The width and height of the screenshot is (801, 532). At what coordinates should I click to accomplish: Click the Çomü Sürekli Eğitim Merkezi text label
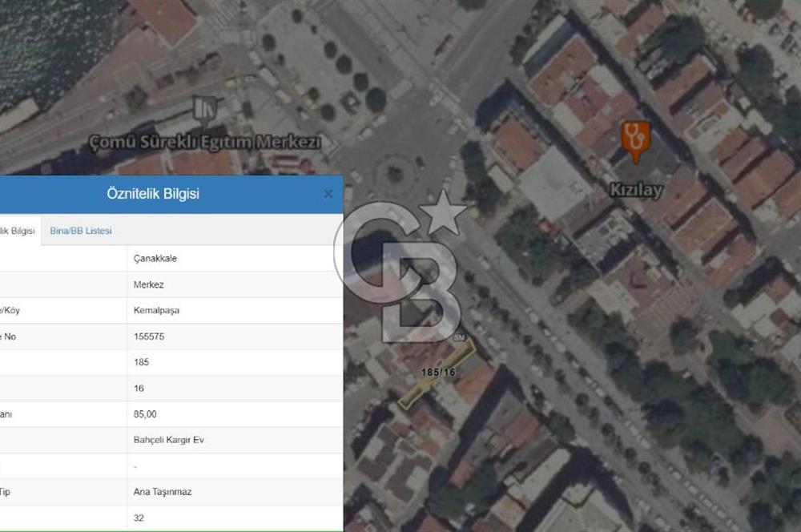[x=204, y=143]
